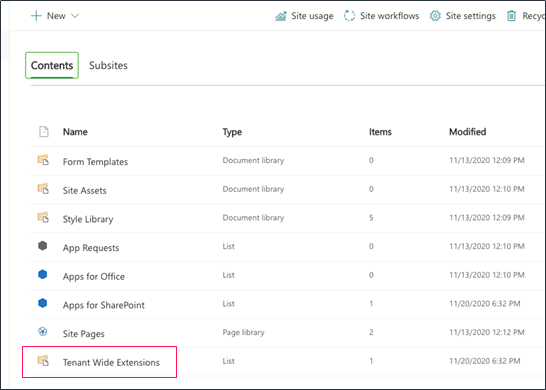Click the Site Pages library icon
This screenshot has width=546, height=390.
[42, 332]
